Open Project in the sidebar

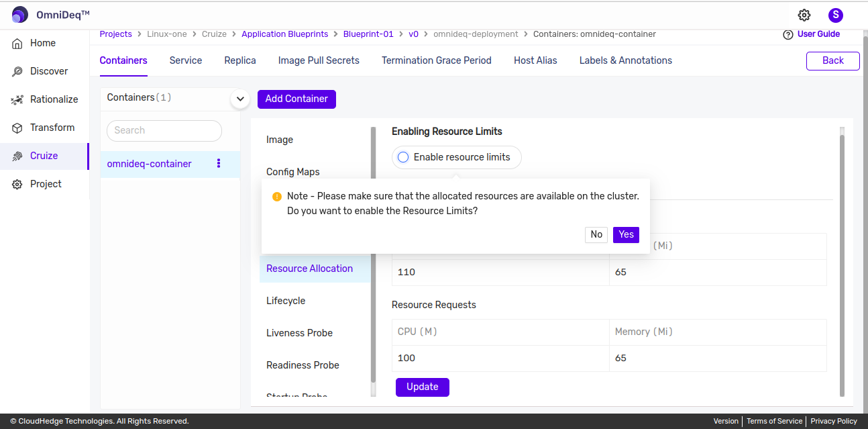point(46,184)
